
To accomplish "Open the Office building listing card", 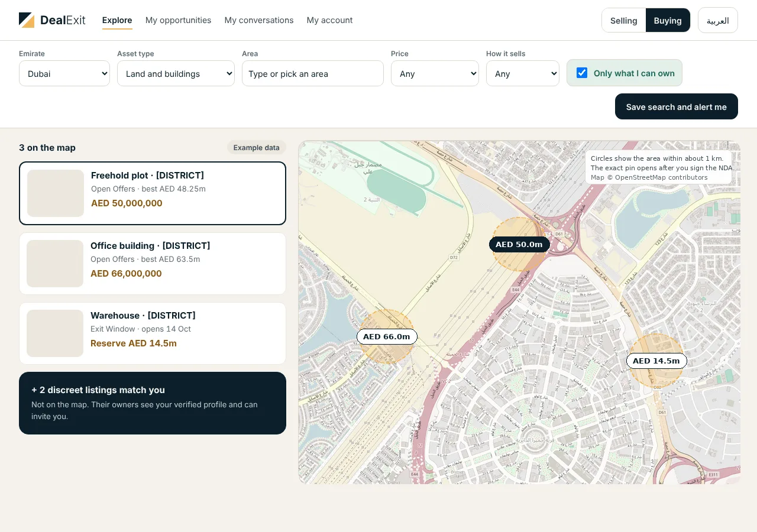I will pos(153,264).
